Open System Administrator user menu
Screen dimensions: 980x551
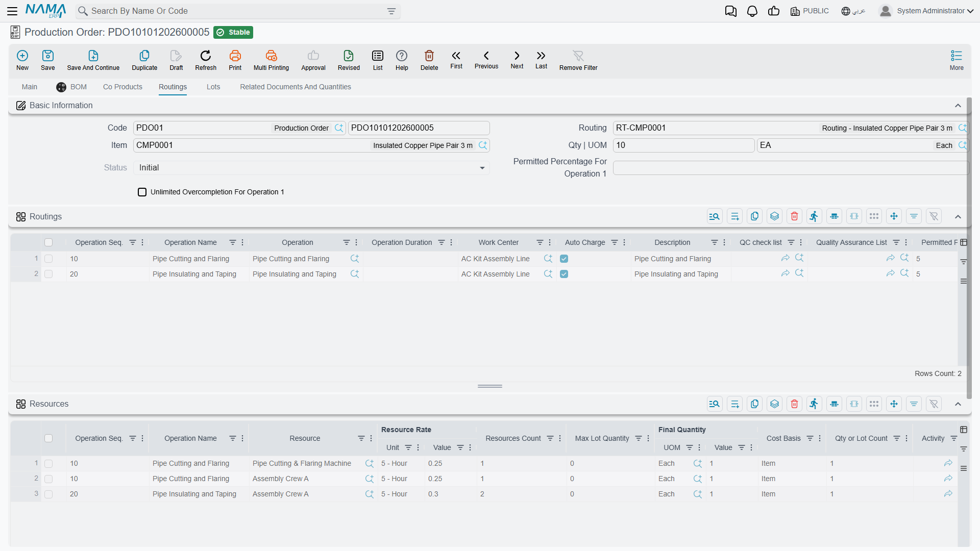click(926, 11)
